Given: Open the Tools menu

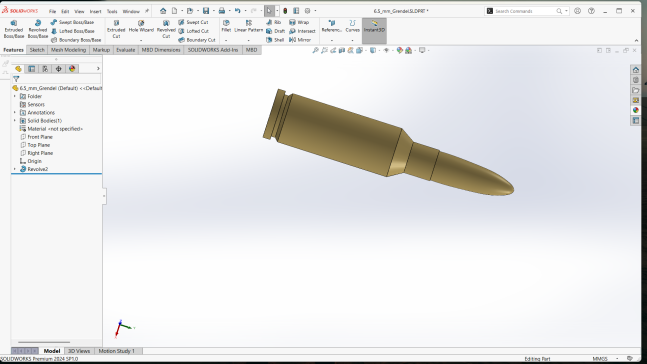Looking at the screenshot, I should 112,12.
